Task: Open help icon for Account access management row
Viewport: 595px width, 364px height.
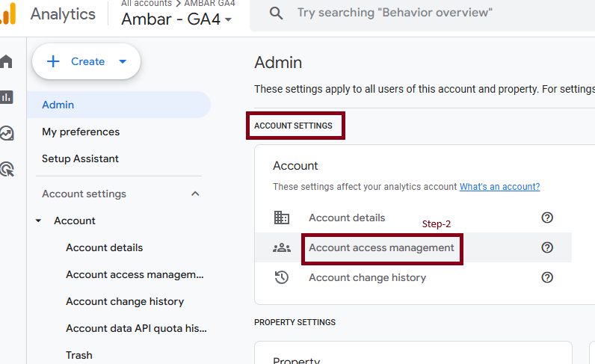Action: (547, 247)
